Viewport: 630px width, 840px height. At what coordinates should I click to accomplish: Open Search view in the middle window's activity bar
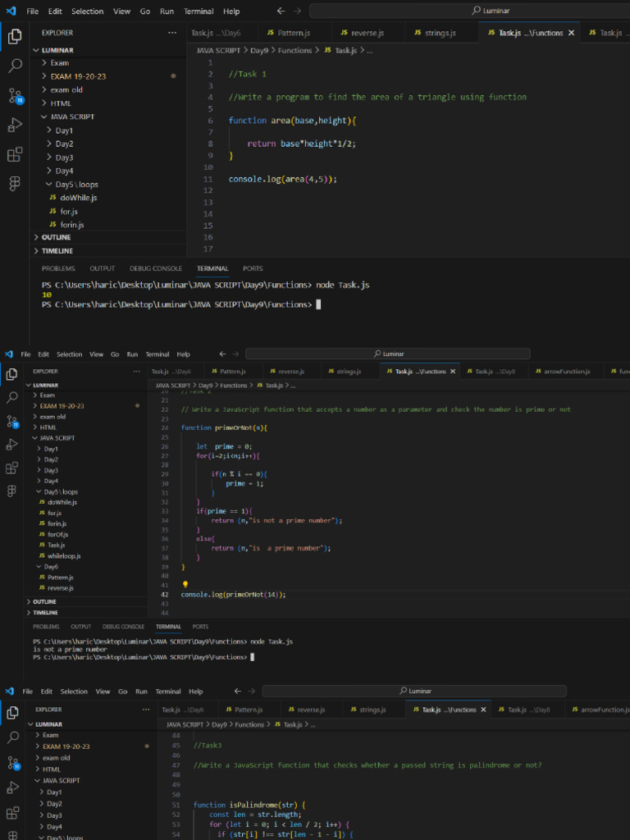pos(11,398)
